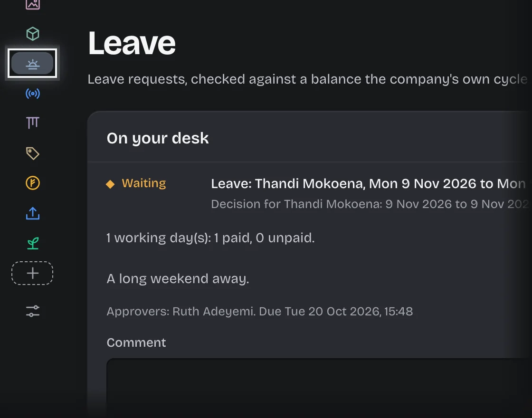Image resolution: width=532 pixels, height=418 pixels.
Task: Click the Decision for Thandi Mokoena subtitle
Action: (x=370, y=204)
